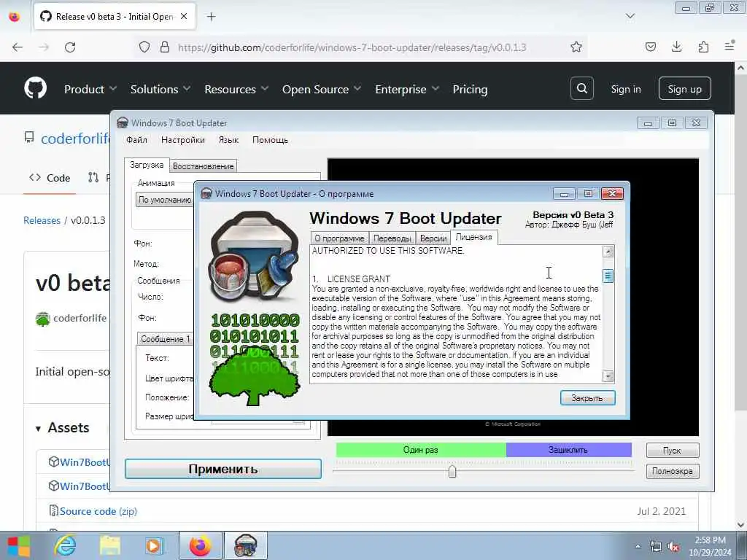Save page to Pocket icon
Viewport: 747px width, 560px height.
[650, 47]
